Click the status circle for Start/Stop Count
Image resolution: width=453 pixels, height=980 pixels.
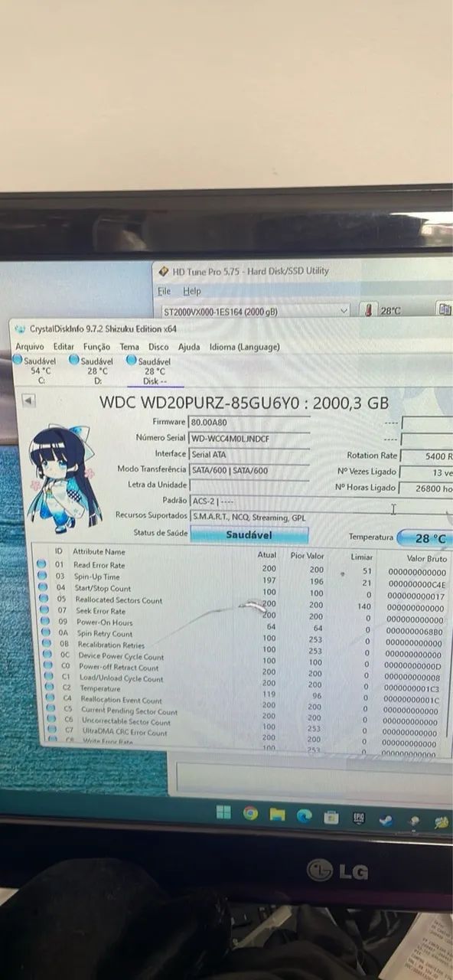[x=43, y=587]
